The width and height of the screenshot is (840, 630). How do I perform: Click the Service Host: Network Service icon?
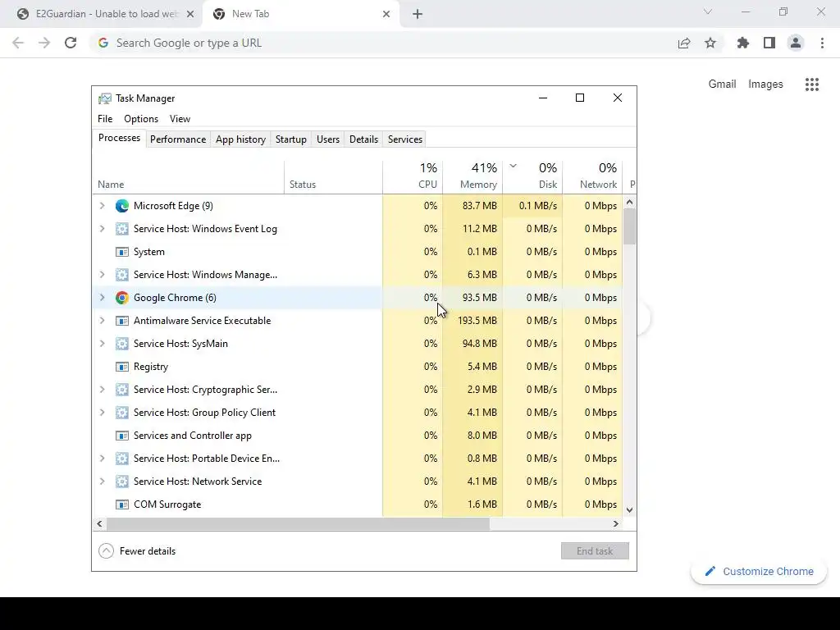point(122,482)
